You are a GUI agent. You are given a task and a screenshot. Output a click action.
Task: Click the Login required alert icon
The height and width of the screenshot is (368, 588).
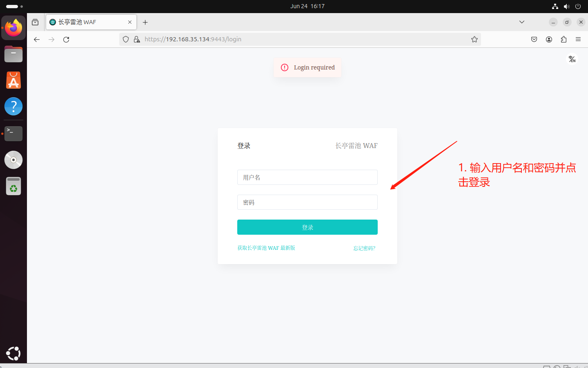pyautogui.click(x=285, y=67)
